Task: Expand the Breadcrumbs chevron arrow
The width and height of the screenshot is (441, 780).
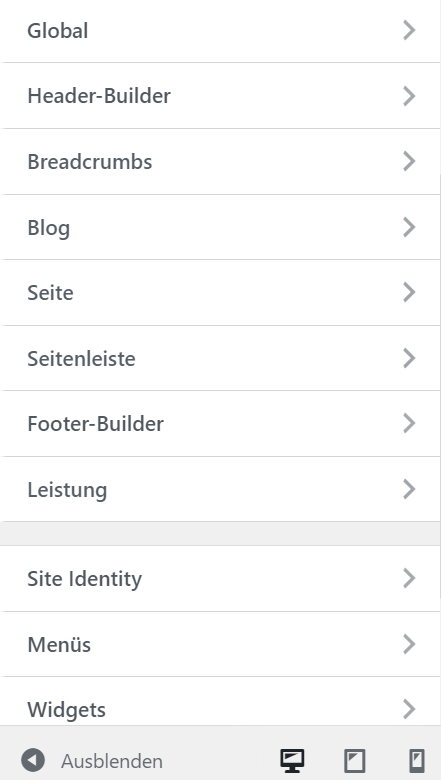Action: click(x=409, y=162)
